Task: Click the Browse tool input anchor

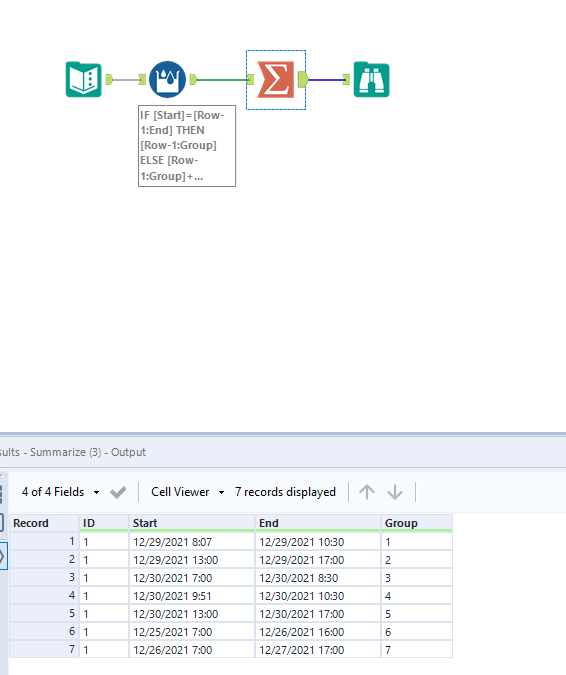Action: click(x=346, y=79)
